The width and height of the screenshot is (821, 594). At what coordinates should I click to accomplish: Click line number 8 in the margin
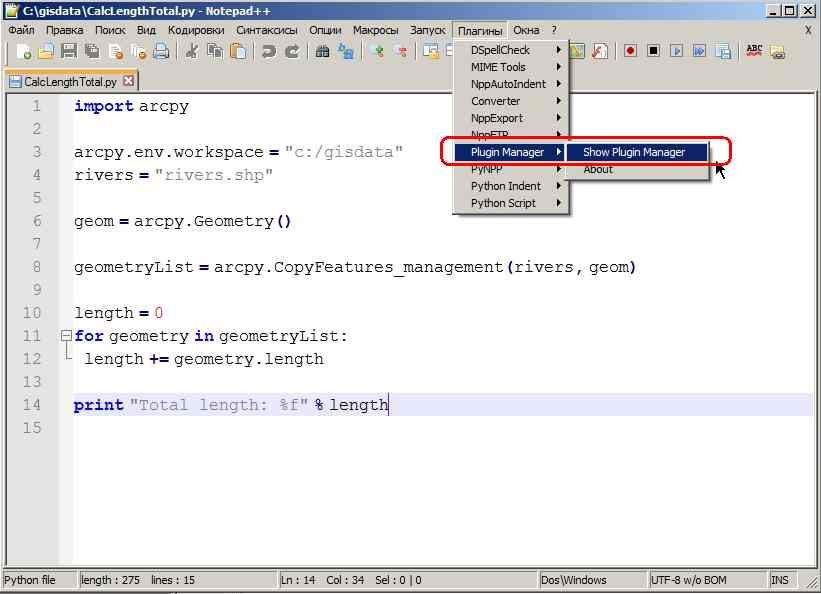click(x=36, y=267)
